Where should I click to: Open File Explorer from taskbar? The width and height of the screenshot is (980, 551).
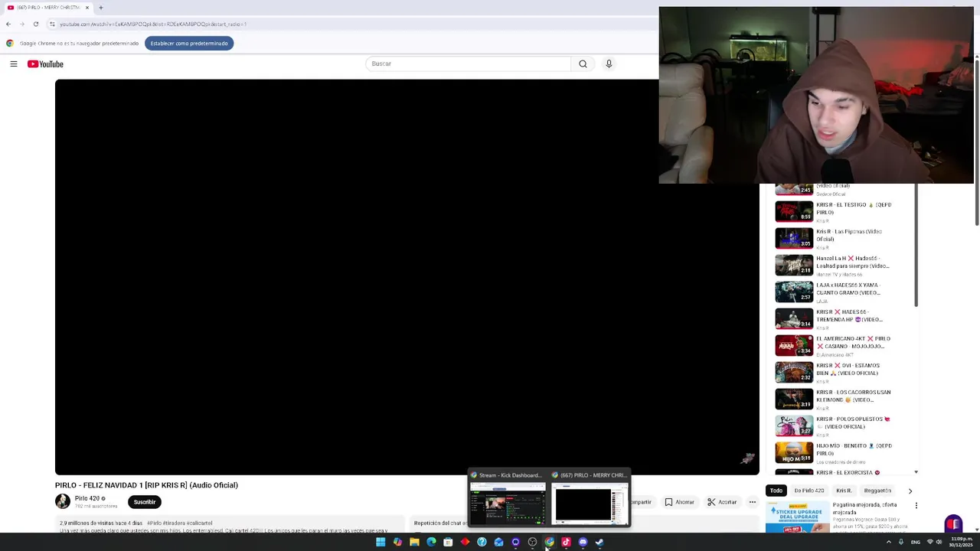(x=414, y=542)
